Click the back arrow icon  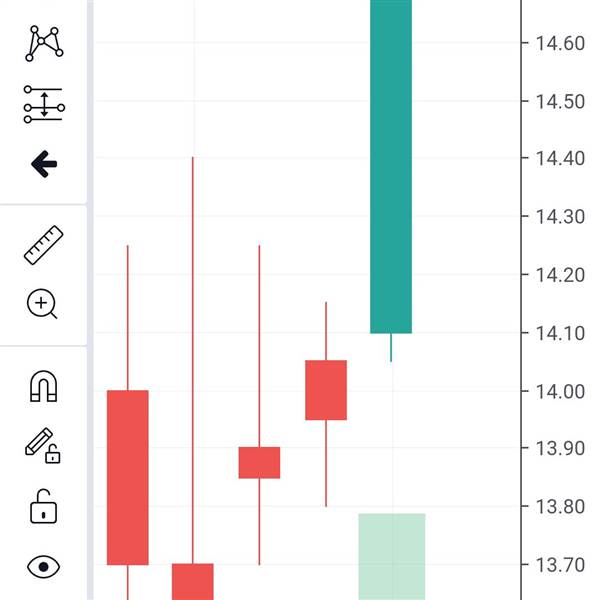click(44, 164)
